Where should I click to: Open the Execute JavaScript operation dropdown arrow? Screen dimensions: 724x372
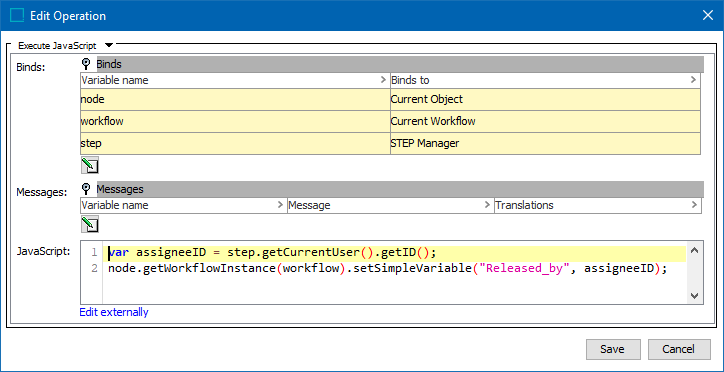[x=109, y=45]
